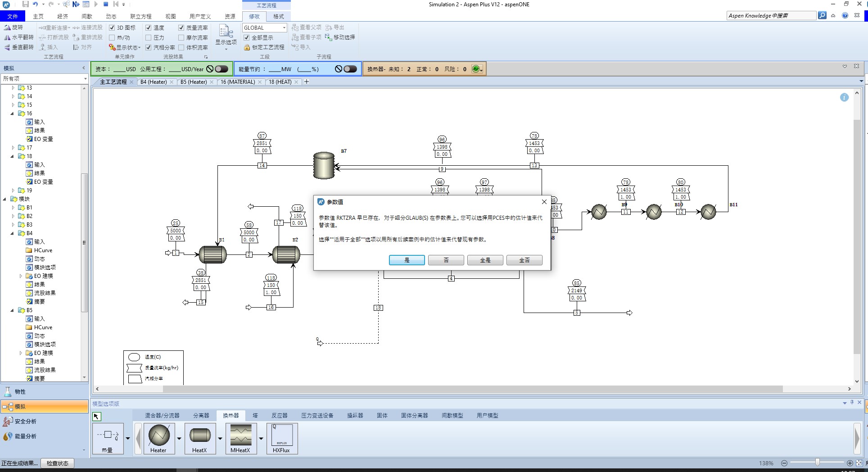This screenshot has width=868, height=472.
Task: Open the 所有项 filter dropdown
Action: (85, 79)
